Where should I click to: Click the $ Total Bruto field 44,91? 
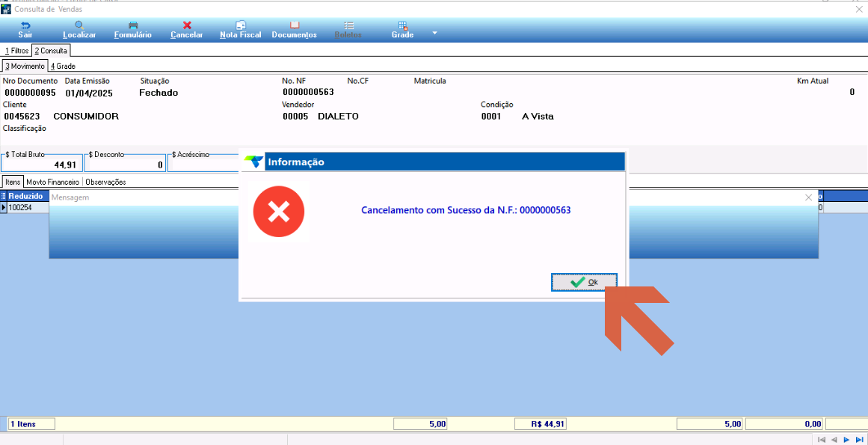tap(42, 165)
